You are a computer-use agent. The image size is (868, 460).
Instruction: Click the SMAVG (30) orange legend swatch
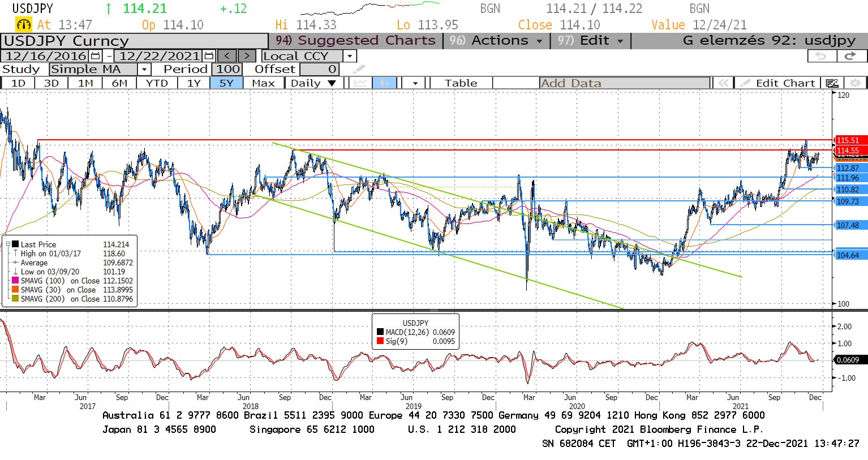coord(16,290)
